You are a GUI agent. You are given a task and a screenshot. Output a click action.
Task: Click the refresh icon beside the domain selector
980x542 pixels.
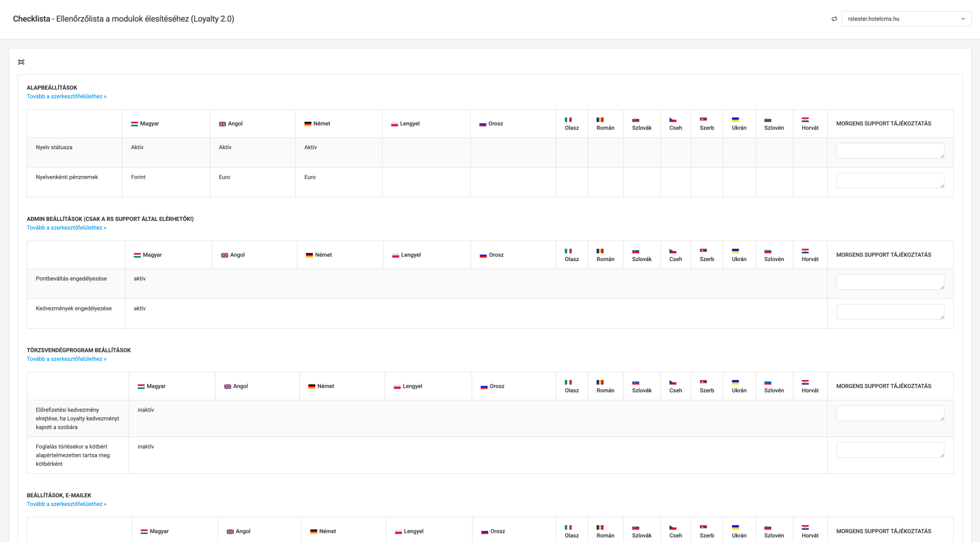click(x=834, y=19)
